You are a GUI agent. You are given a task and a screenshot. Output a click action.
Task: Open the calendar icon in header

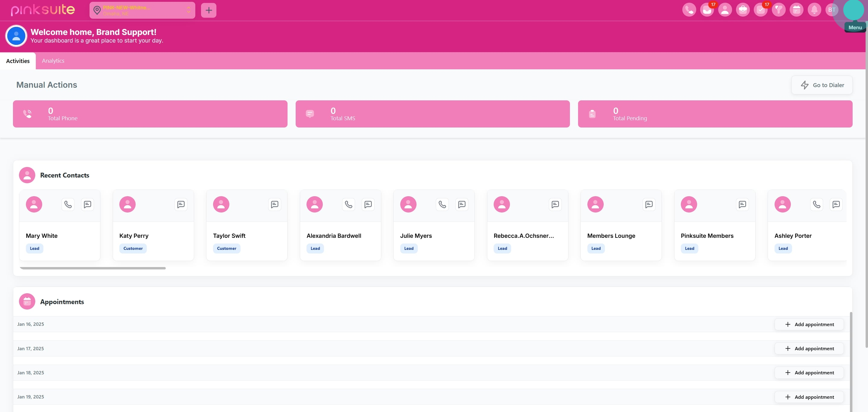[x=796, y=10]
